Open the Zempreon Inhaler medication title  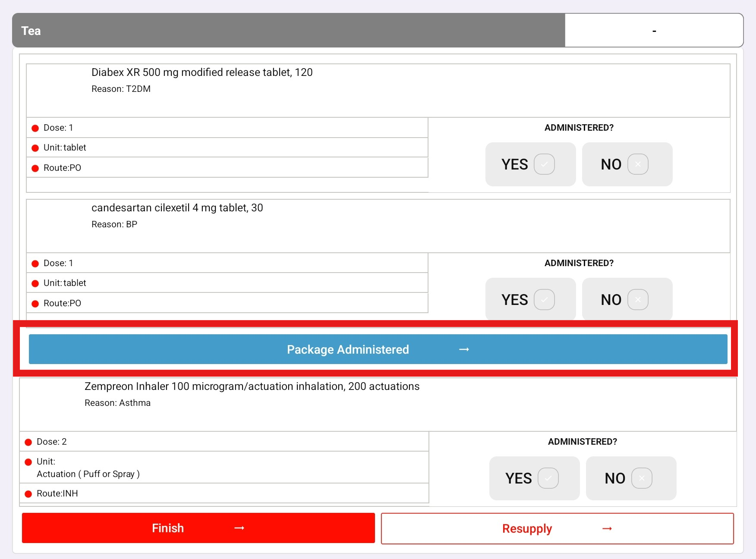click(x=252, y=386)
